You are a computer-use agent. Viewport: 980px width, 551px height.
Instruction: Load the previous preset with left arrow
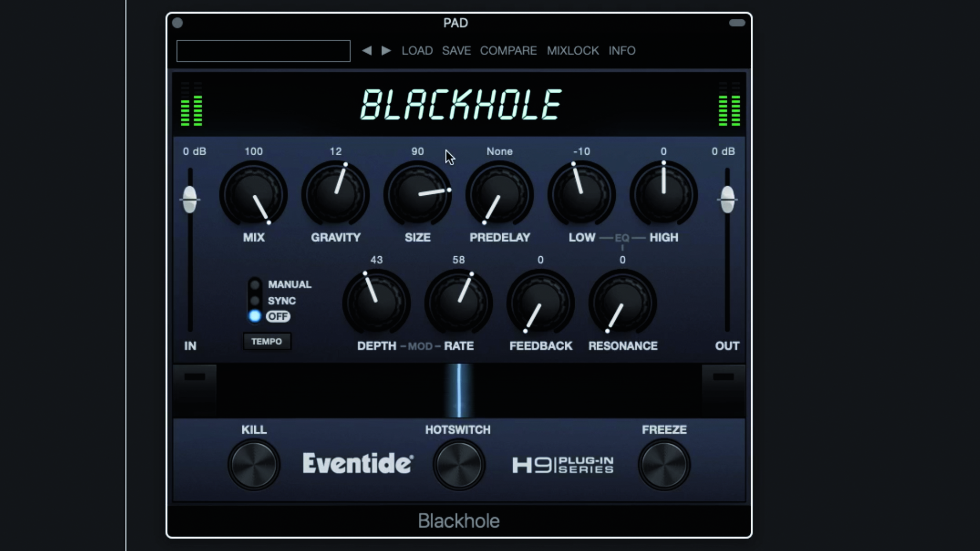367,51
